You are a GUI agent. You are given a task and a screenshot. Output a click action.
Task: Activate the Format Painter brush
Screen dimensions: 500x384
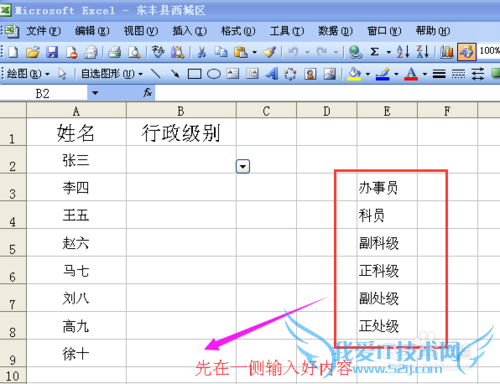coord(269,52)
